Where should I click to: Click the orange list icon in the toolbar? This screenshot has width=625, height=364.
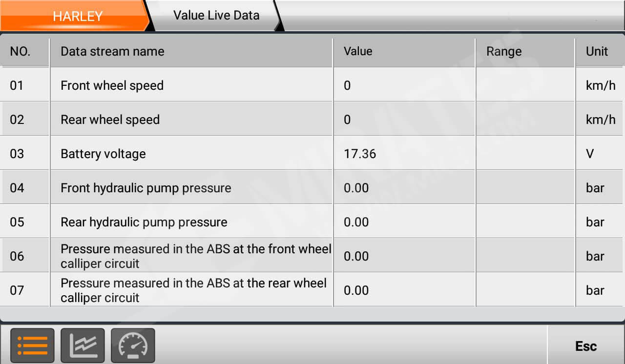point(32,345)
